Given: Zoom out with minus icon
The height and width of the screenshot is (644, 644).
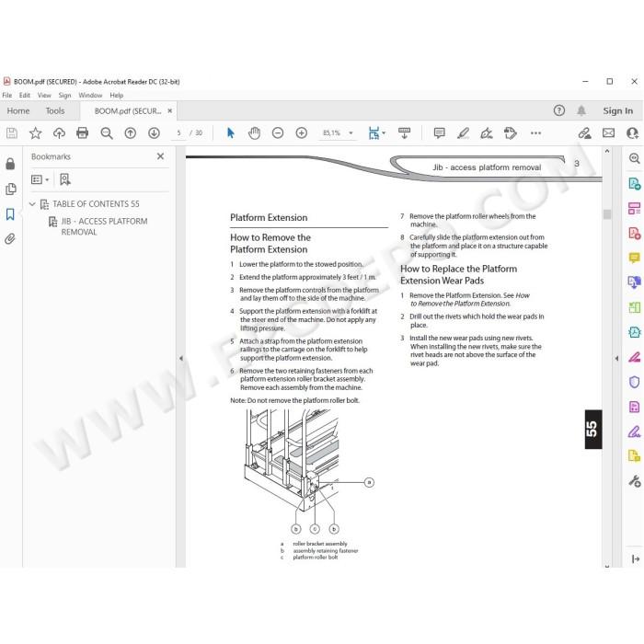Looking at the screenshot, I should click(278, 133).
